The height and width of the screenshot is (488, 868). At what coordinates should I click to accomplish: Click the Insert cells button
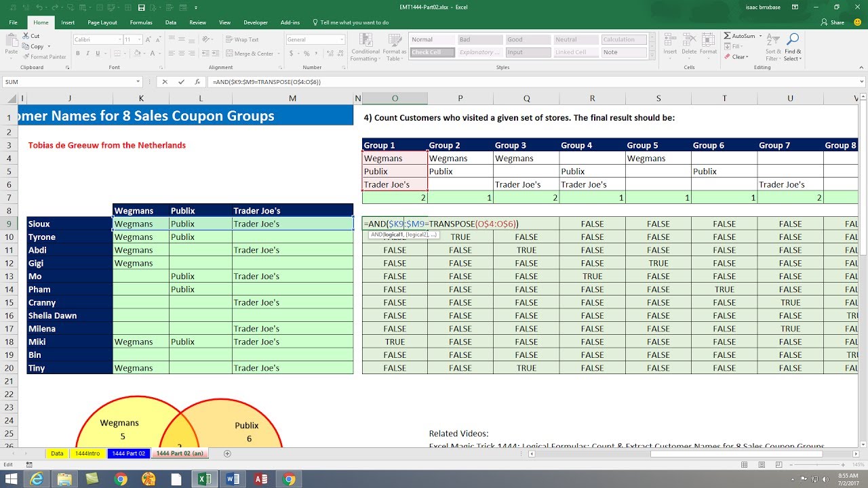pyautogui.click(x=670, y=45)
